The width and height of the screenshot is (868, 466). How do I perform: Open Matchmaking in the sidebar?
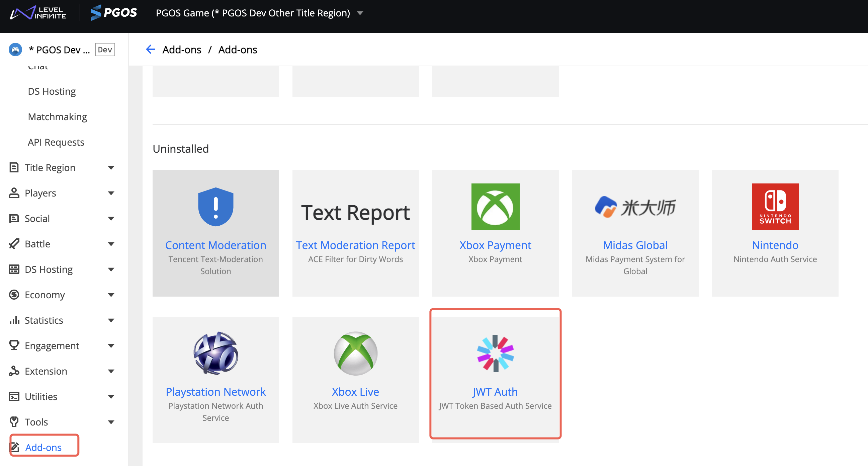pyautogui.click(x=57, y=117)
